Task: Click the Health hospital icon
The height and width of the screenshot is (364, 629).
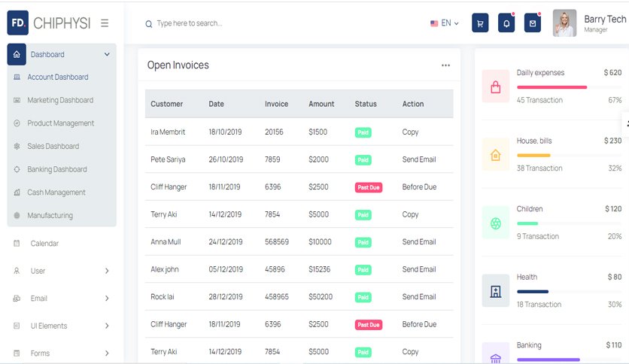Action: point(496,291)
